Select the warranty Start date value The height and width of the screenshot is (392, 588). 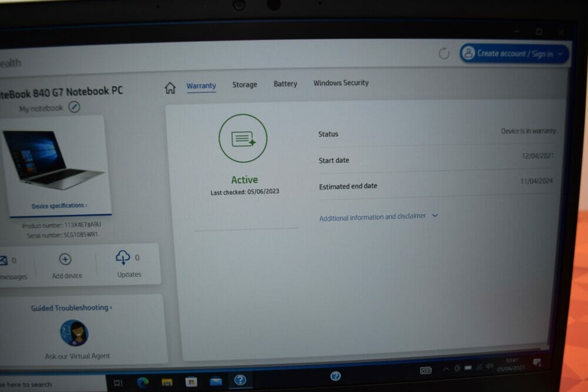(x=538, y=156)
